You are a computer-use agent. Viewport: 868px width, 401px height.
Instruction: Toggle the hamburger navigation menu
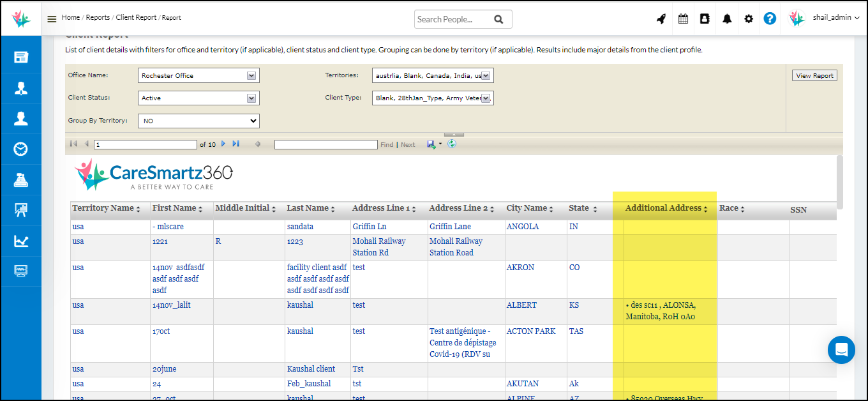coord(52,19)
